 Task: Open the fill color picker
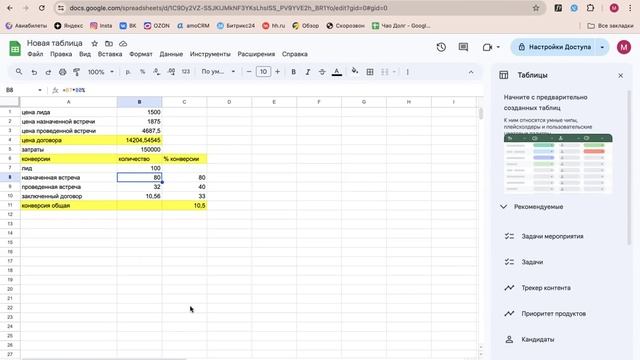355,72
